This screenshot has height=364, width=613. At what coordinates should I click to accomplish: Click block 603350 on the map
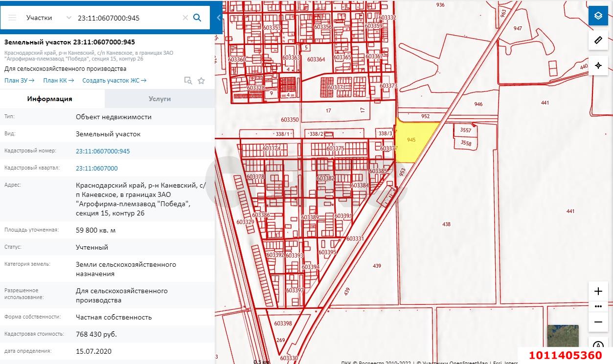[290, 120]
